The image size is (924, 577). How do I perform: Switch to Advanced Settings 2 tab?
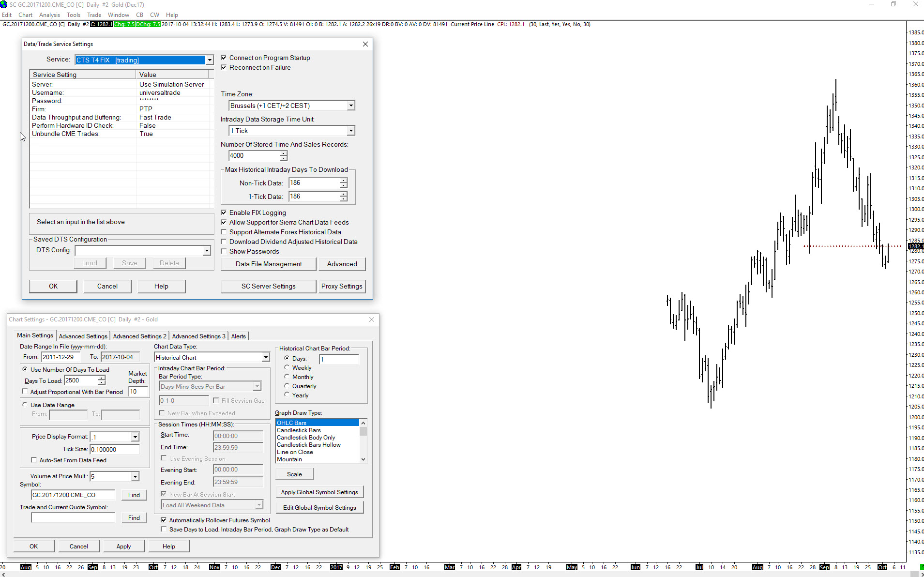(140, 336)
